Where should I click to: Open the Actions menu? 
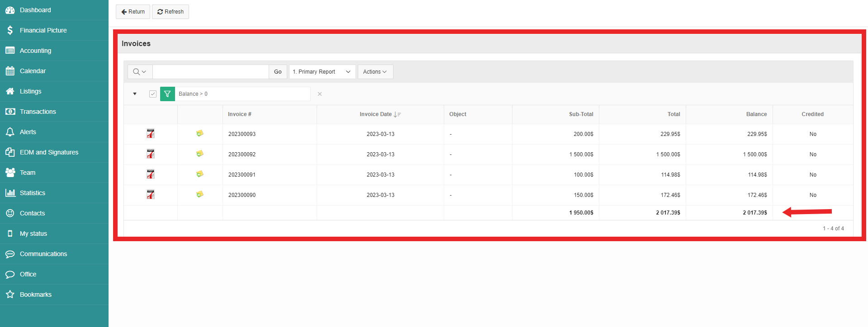point(375,72)
